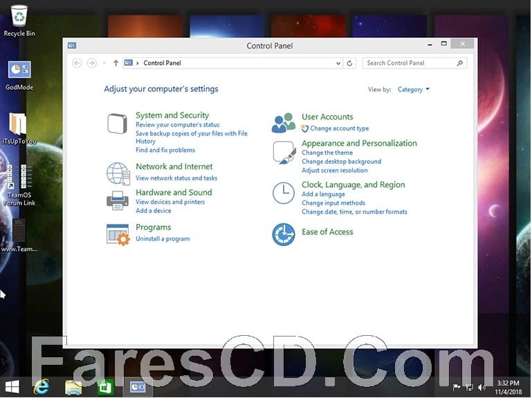Open the System and Security category icon
Screen dimensions: 532x398
pyautogui.click(x=117, y=124)
